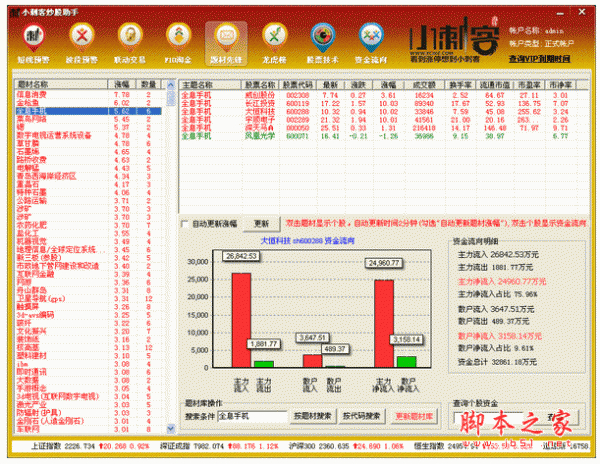Sort by the 题材名称 column header
This screenshot has width=600, height=464.
[61, 84]
